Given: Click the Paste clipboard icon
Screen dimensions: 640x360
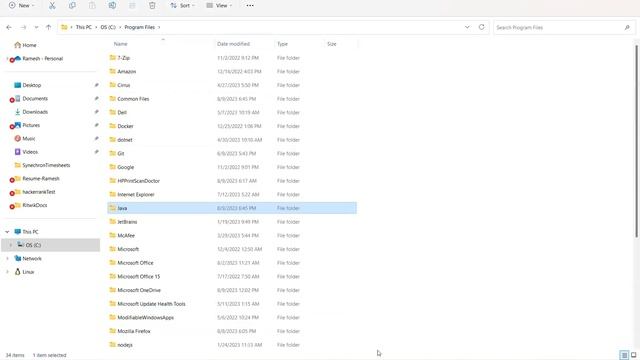Looking at the screenshot, I should point(92,5).
